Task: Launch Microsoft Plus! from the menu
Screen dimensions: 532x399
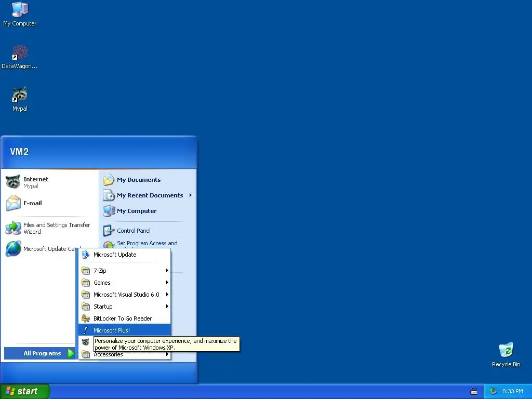Action: [125, 330]
